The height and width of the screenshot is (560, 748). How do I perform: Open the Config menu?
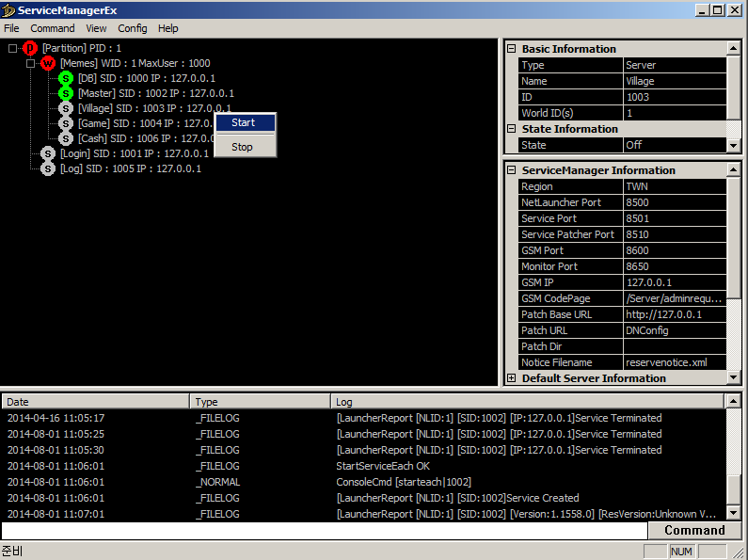coord(132,28)
